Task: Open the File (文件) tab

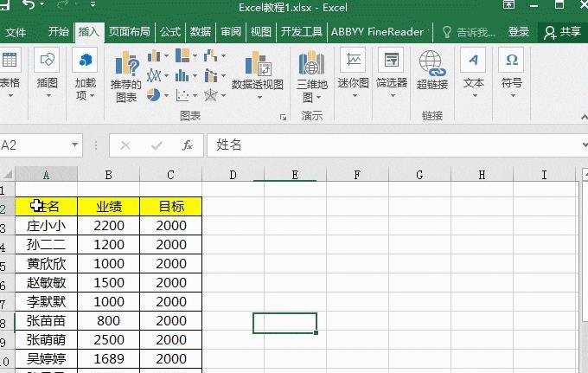Action: coord(16,32)
